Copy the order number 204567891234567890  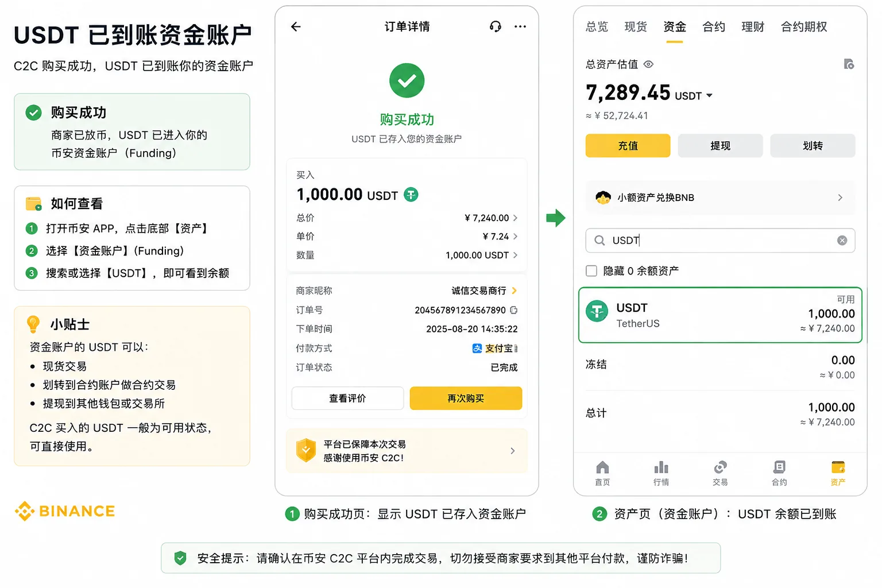tap(514, 310)
